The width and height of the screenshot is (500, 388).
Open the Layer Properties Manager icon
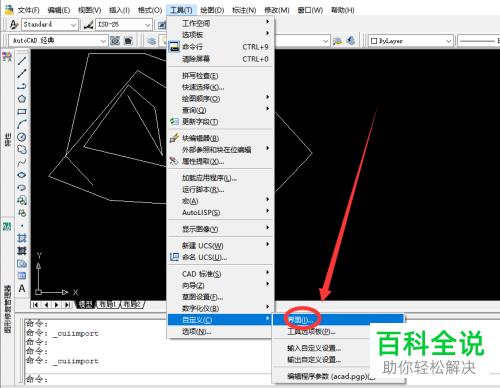(152, 41)
